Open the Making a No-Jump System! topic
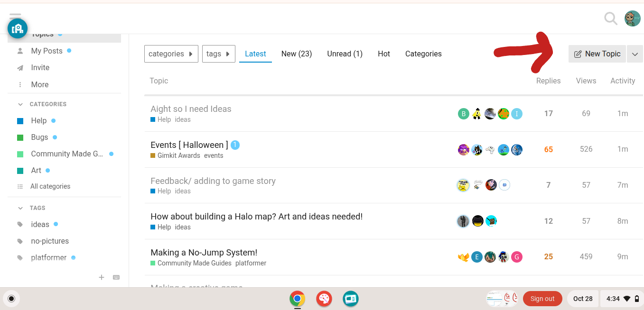The image size is (644, 310). [204, 253]
